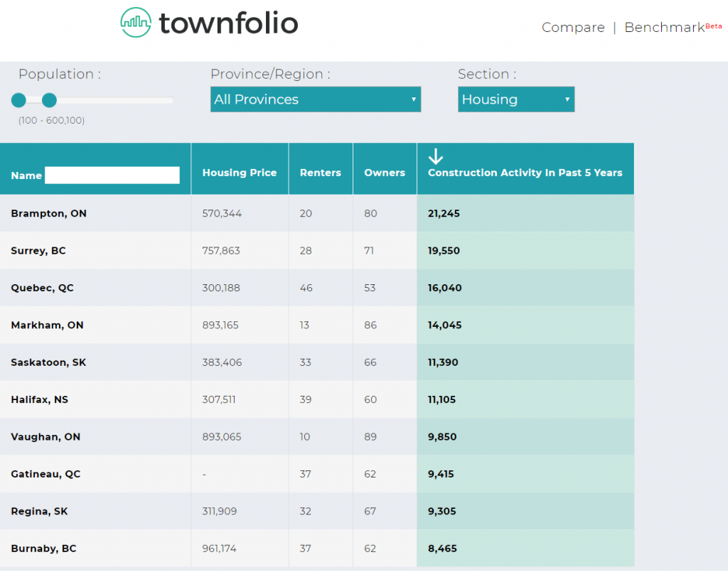Click the townfolio skyline logo icon

pyautogui.click(x=136, y=23)
